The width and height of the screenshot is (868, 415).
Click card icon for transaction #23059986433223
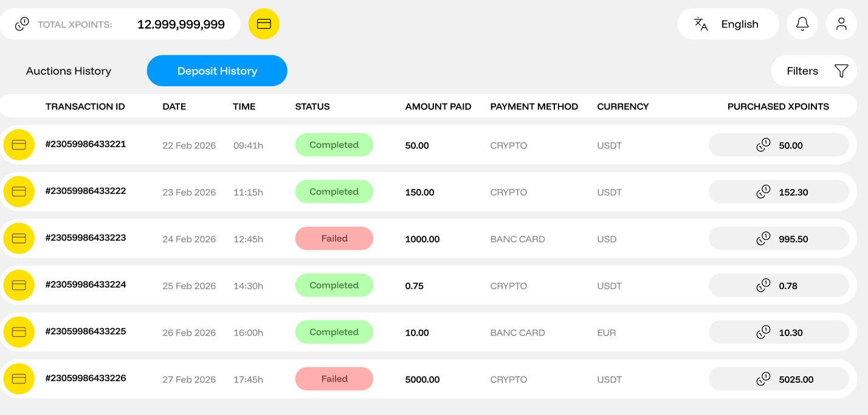tap(19, 238)
